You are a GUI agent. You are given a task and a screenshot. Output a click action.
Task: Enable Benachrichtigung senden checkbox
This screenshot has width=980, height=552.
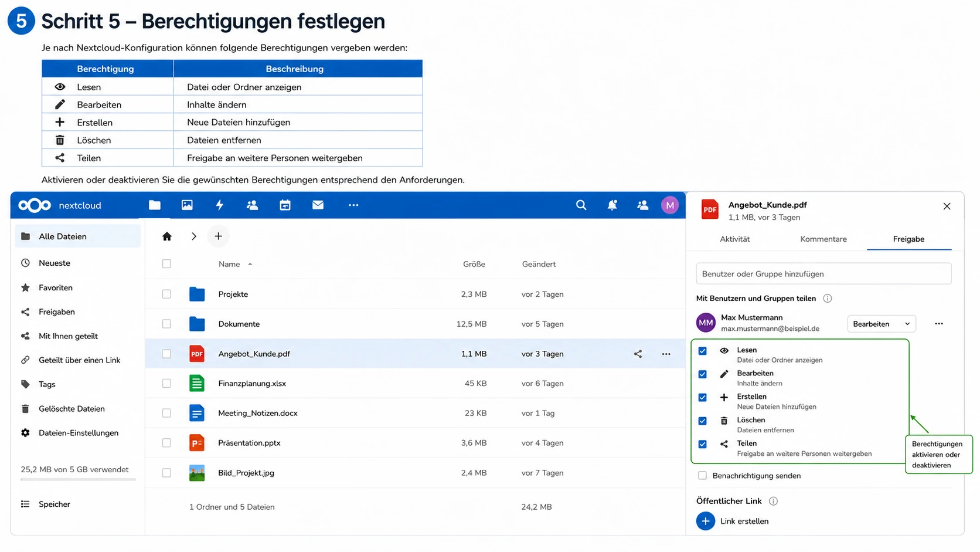702,476
